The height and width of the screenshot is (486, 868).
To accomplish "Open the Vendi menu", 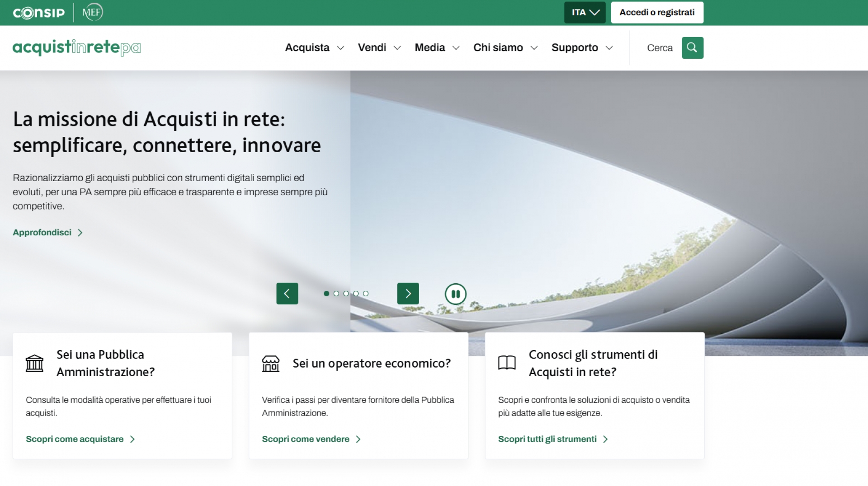I will pos(379,48).
